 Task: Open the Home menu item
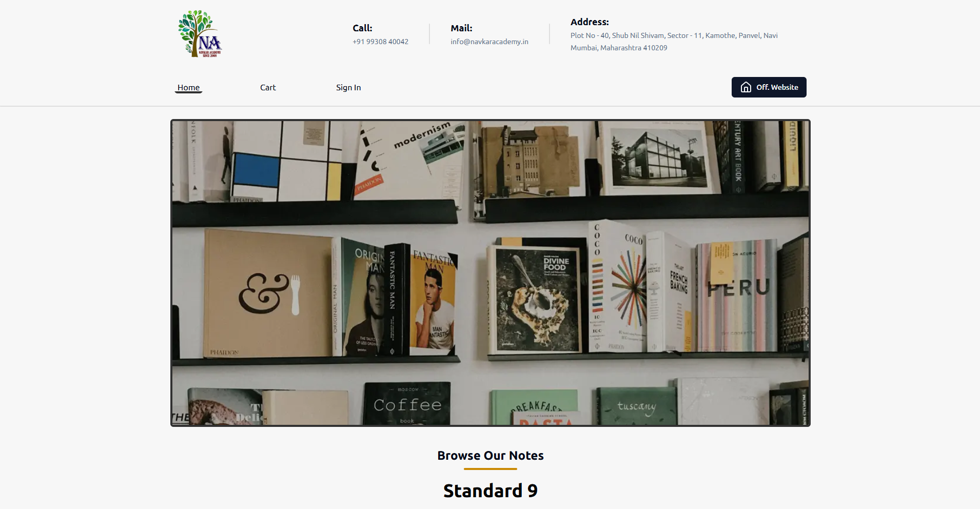click(x=188, y=88)
